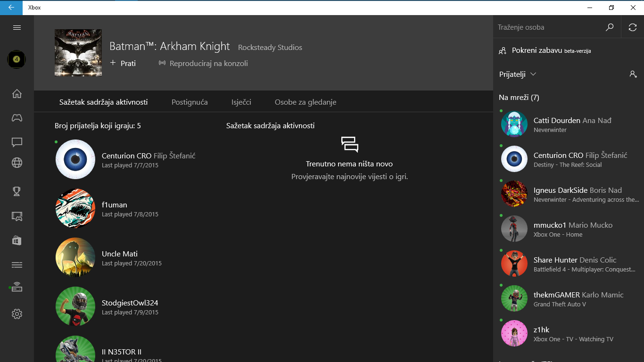
Task: Open Settings gear in sidebar
Action: pyautogui.click(x=17, y=314)
